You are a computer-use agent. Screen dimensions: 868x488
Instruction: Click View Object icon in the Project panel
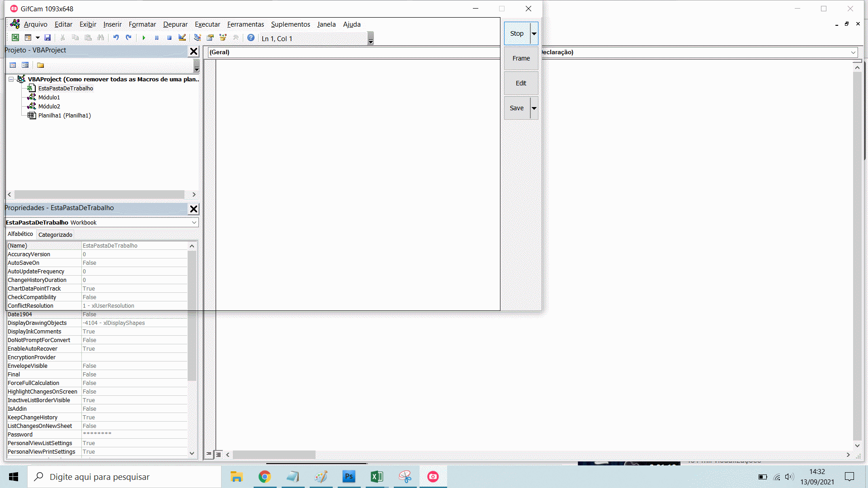25,65
